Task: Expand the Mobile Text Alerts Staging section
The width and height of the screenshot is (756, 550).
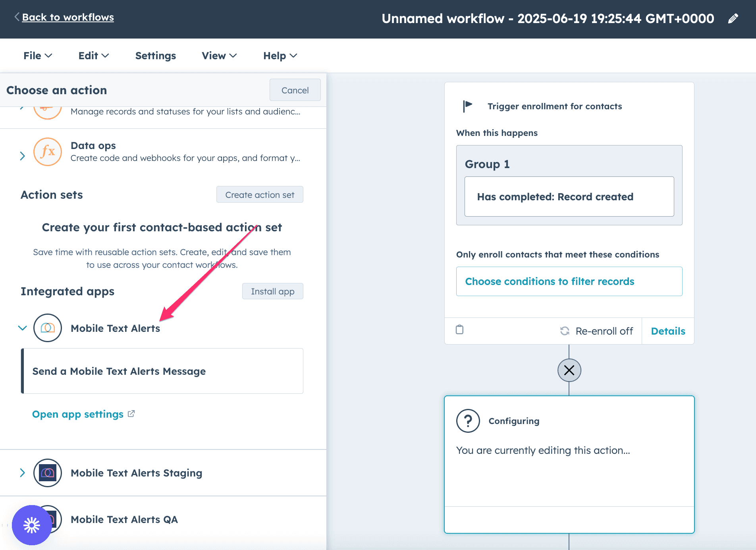Action: (x=23, y=473)
